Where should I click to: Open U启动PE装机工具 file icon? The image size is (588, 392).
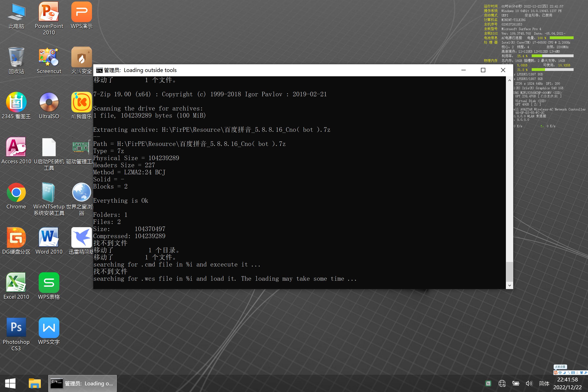tap(49, 154)
